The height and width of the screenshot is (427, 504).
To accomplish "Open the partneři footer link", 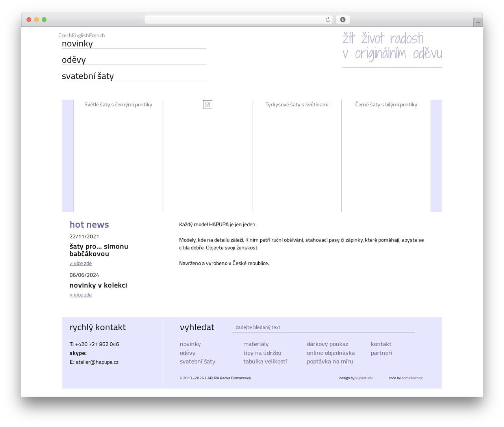I will click(382, 353).
